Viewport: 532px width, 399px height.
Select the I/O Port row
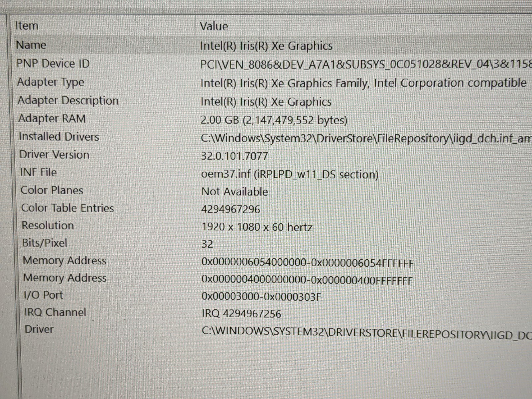(44, 295)
